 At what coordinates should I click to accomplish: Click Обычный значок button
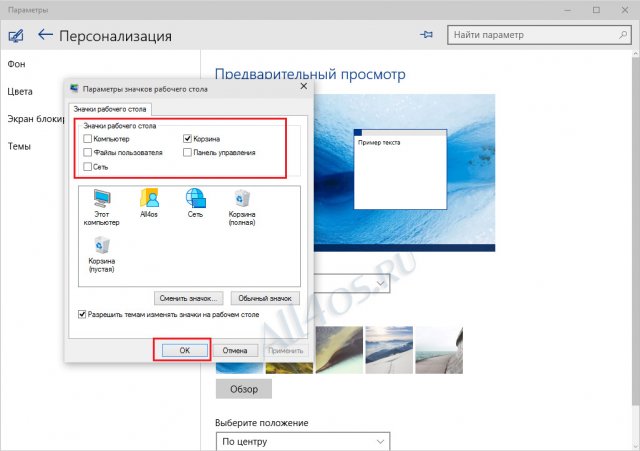pyautogui.click(x=265, y=298)
